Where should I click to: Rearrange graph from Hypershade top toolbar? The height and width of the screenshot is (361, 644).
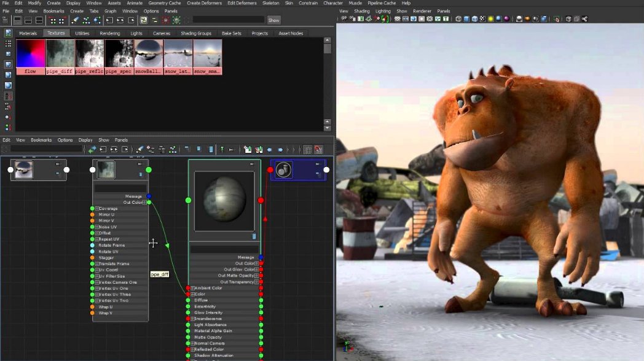click(86, 20)
